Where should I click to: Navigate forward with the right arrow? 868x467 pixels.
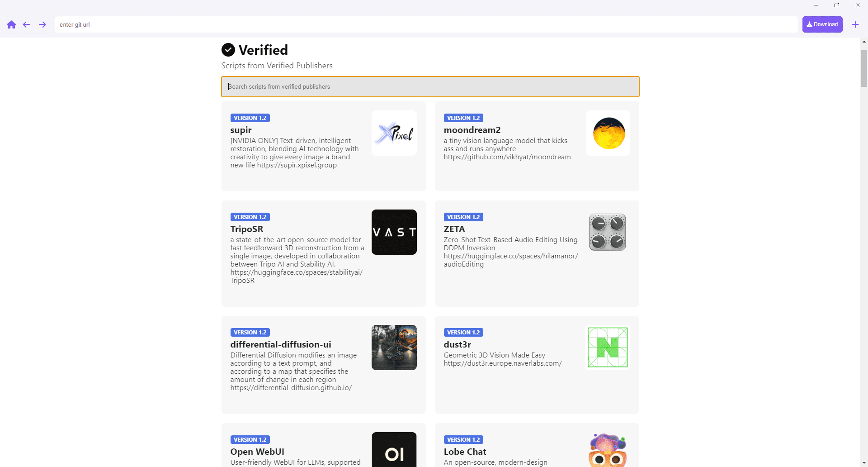[42, 24]
